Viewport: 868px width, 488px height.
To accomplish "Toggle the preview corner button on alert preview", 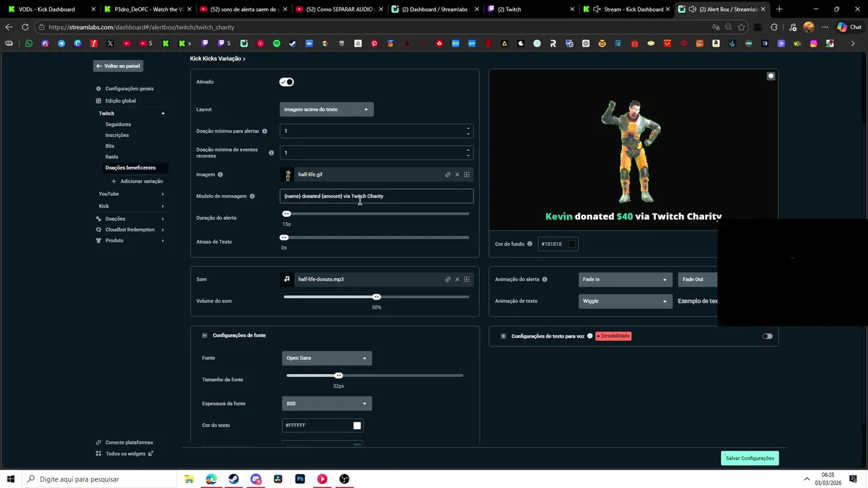I will tap(771, 76).
